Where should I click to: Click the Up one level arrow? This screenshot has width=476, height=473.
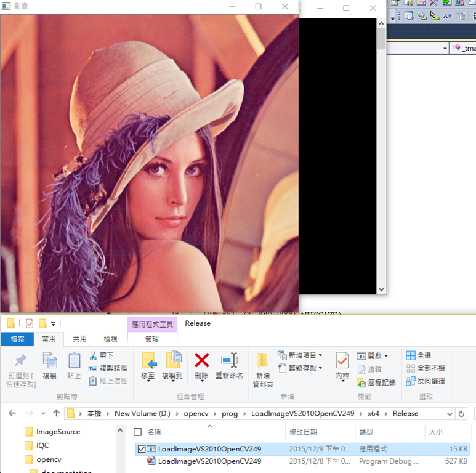point(56,413)
